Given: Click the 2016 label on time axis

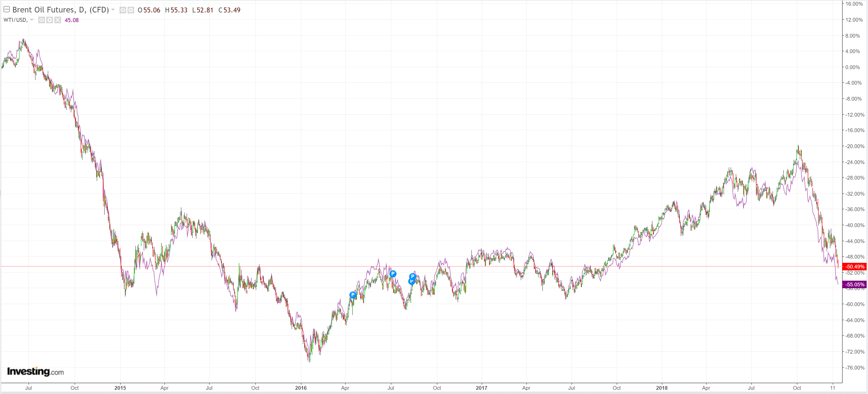Looking at the screenshot, I should pyautogui.click(x=300, y=388).
